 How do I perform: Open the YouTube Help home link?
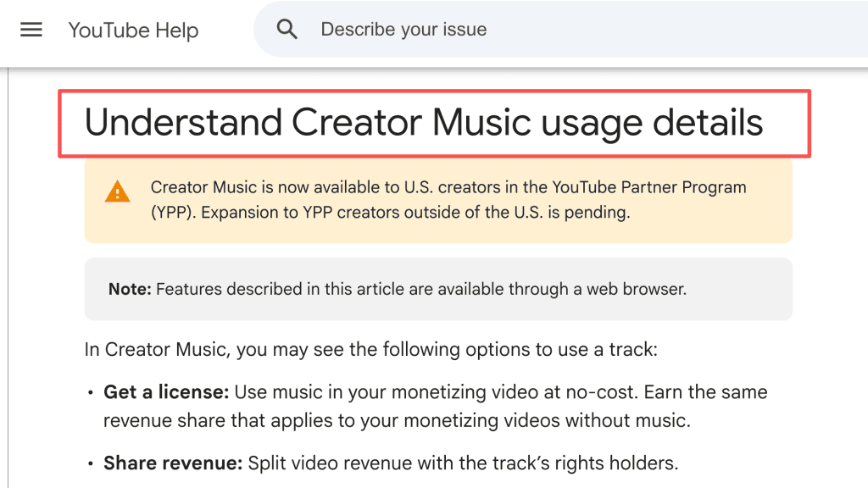point(133,30)
